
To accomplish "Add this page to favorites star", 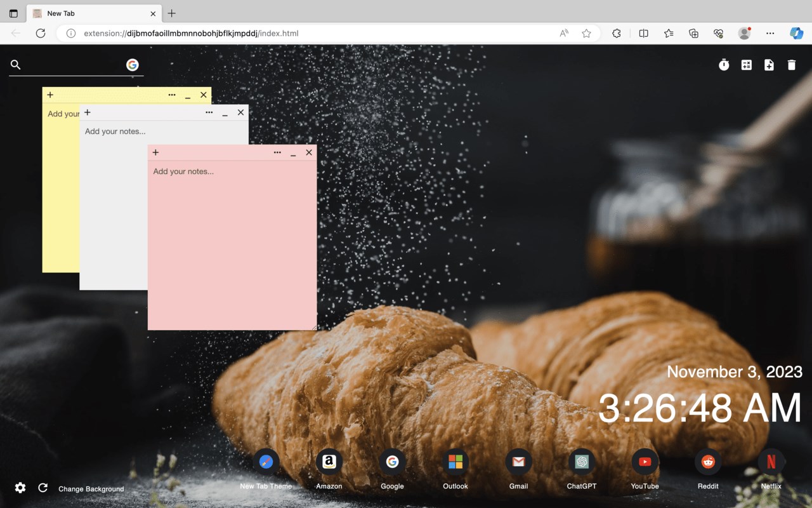I will [x=587, y=33].
